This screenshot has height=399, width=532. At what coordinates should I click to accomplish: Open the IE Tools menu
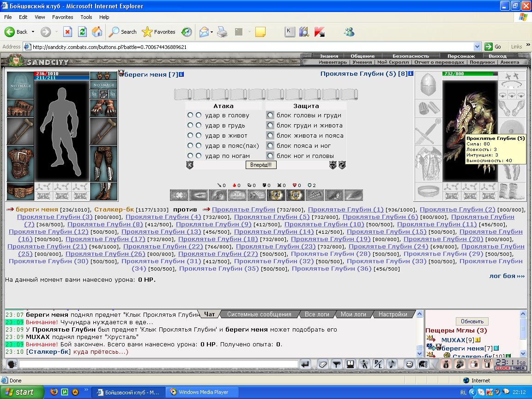[x=86, y=17]
